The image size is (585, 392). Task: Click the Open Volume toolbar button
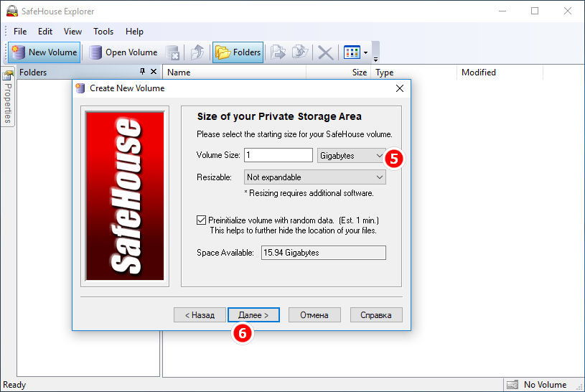point(123,52)
